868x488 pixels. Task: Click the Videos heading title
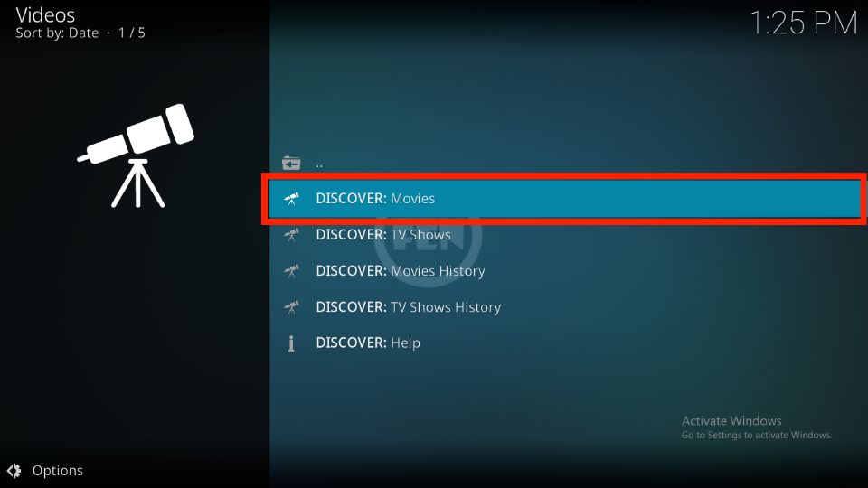pos(45,15)
